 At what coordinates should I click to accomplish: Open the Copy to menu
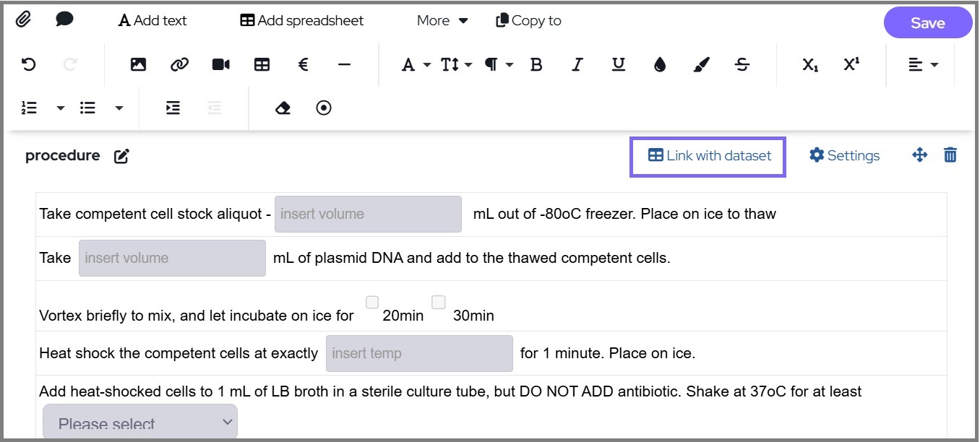click(x=528, y=21)
